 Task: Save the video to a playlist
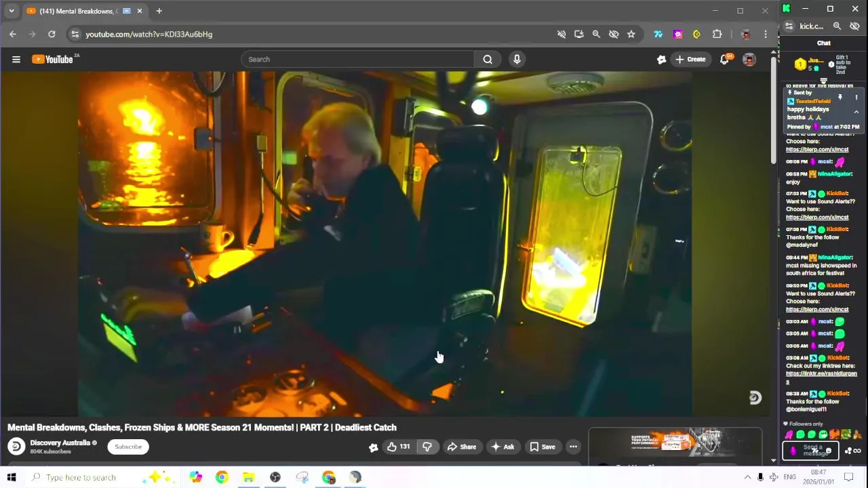[542, 447]
